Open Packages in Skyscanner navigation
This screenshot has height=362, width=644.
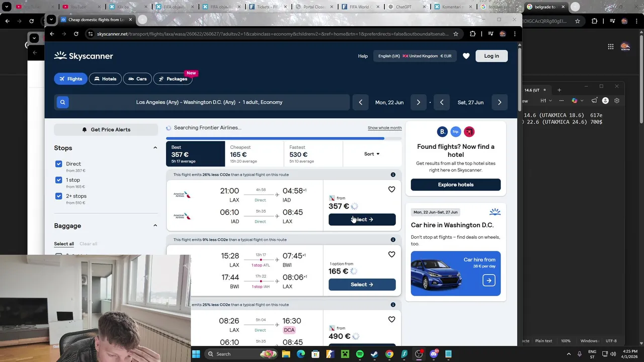(173, 79)
